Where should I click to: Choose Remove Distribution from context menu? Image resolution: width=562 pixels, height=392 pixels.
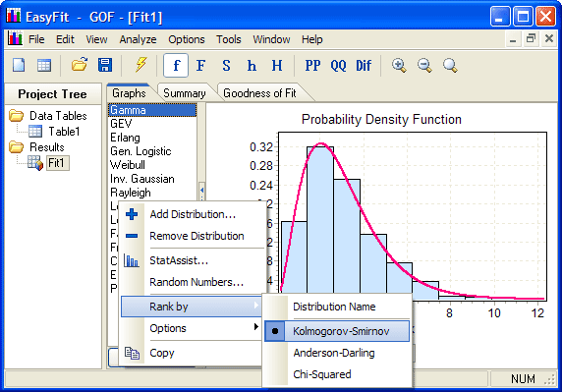click(x=193, y=236)
